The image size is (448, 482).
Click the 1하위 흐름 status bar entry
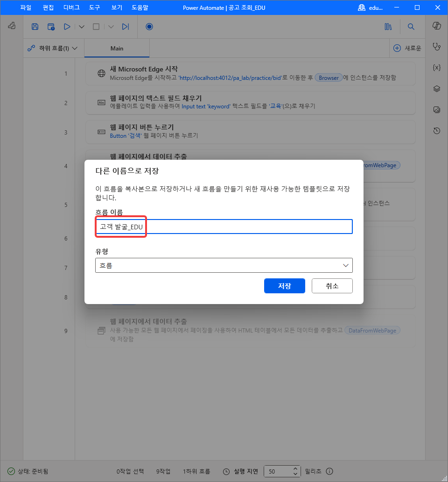[196, 471]
